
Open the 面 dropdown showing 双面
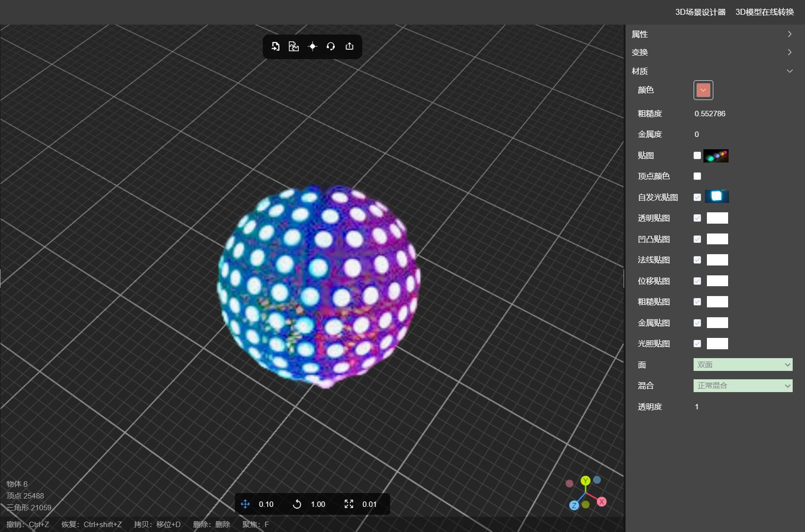(743, 365)
